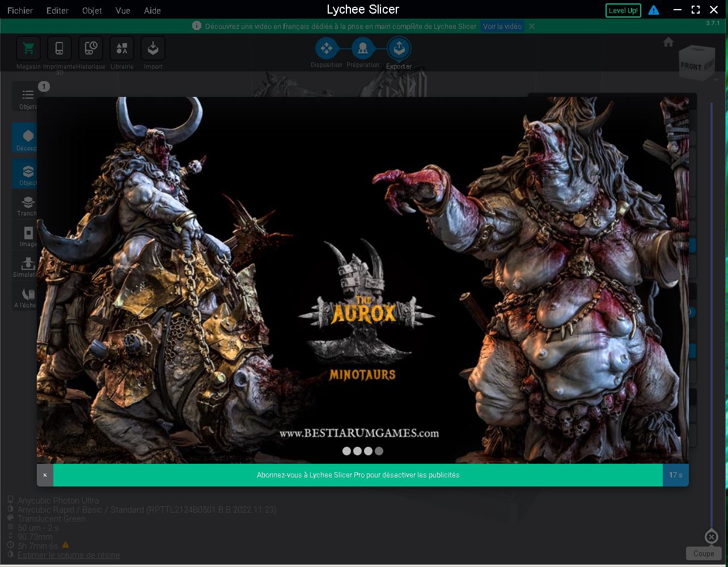Screen dimensions: 728x567
Task: Select the Object view mode in sidebar
Action: (25, 174)
